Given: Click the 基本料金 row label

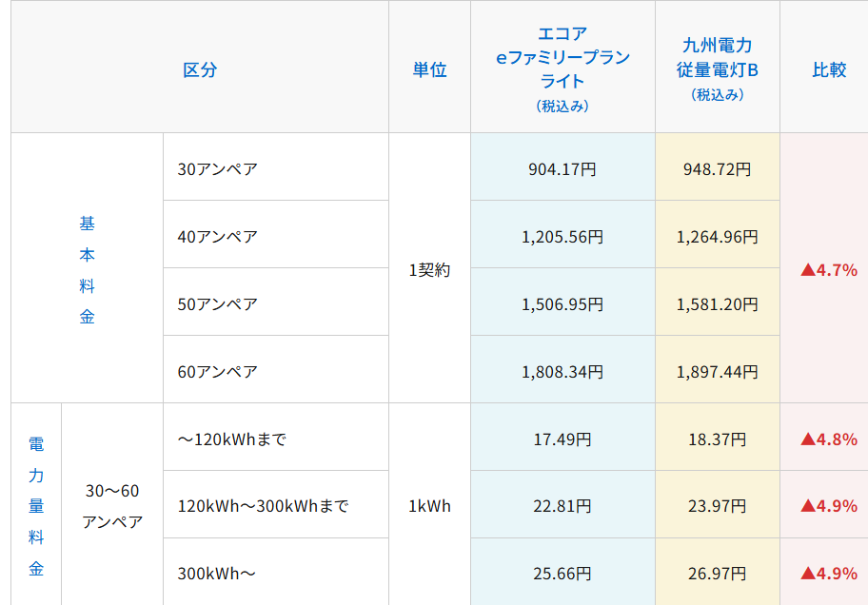Looking at the screenshot, I should (86, 267).
